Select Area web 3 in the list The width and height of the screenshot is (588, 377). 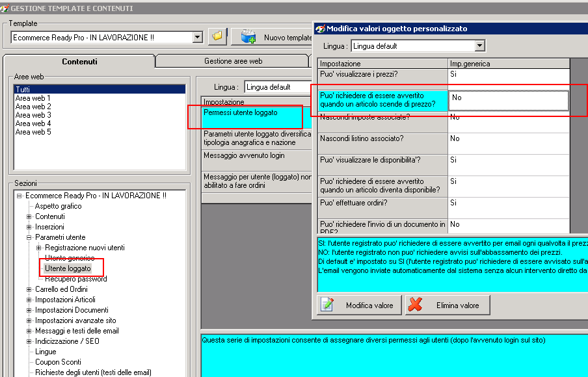point(100,115)
